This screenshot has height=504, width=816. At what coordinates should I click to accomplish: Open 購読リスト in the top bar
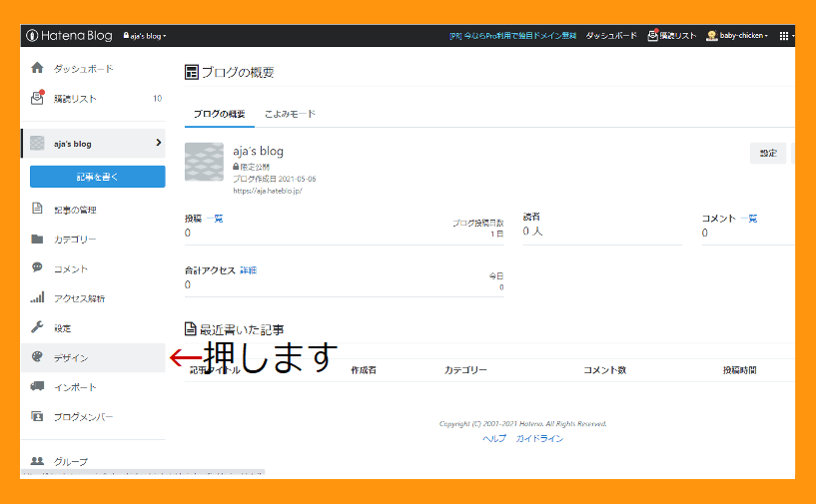(x=677, y=35)
